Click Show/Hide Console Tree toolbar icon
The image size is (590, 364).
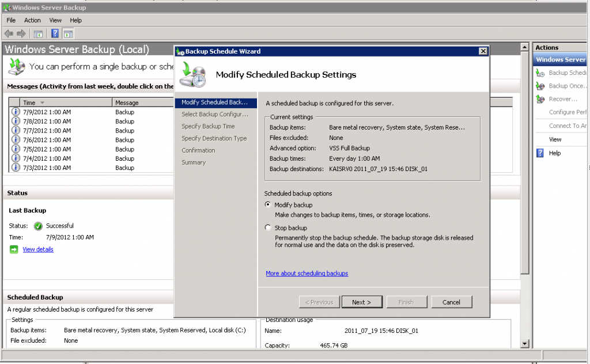click(x=38, y=33)
